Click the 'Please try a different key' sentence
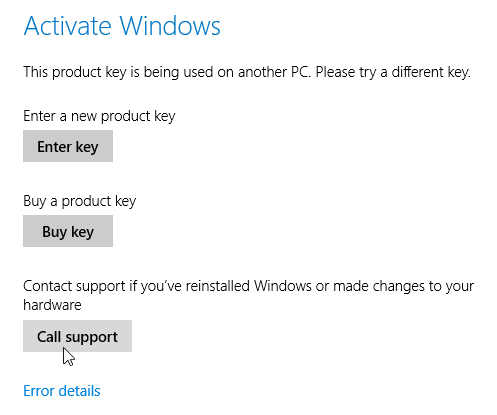The height and width of the screenshot is (415, 497). [x=393, y=72]
